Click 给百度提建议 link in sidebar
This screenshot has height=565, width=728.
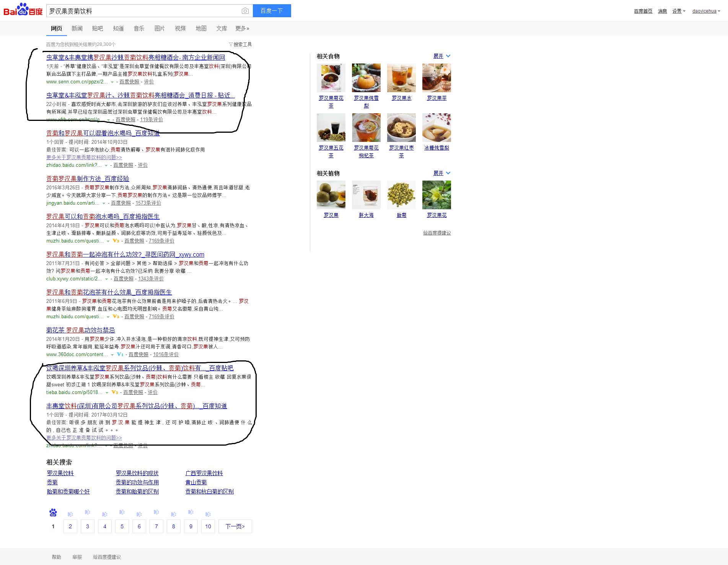(437, 233)
